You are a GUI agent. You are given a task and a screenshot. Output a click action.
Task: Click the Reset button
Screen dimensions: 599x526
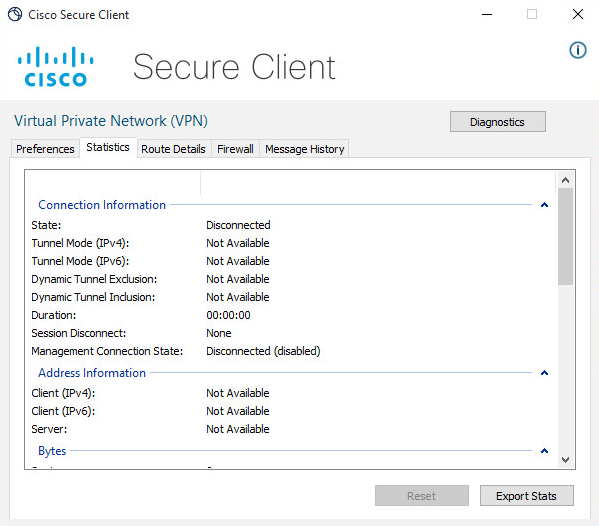[421, 496]
